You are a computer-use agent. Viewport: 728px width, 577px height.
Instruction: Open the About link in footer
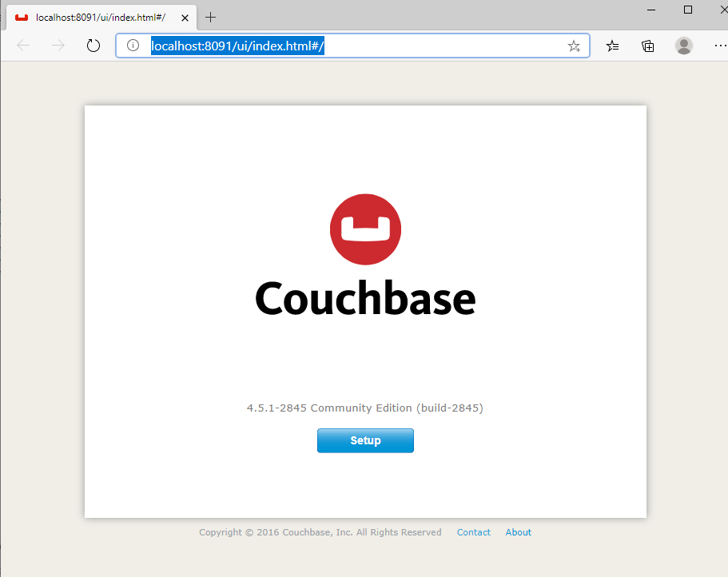click(x=518, y=532)
